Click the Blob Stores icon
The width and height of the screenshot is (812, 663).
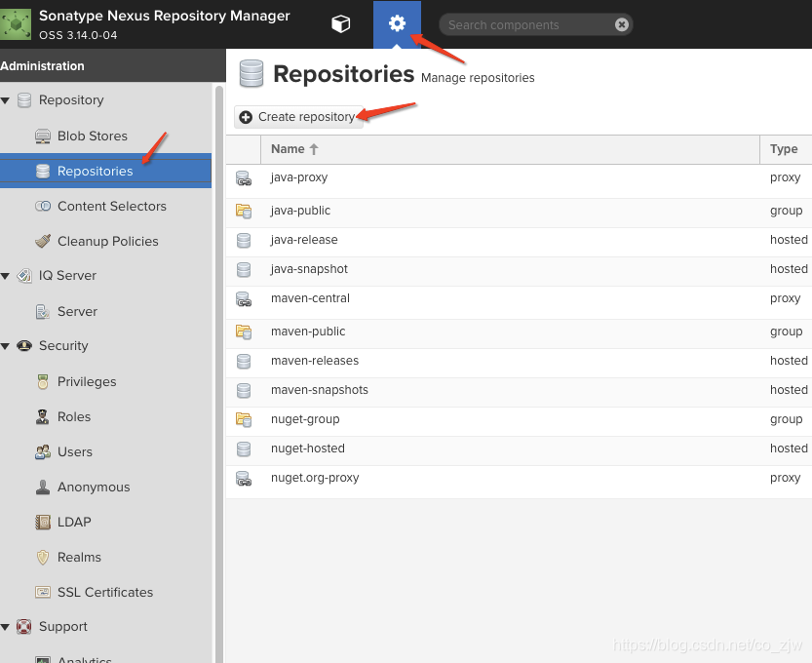(43, 136)
